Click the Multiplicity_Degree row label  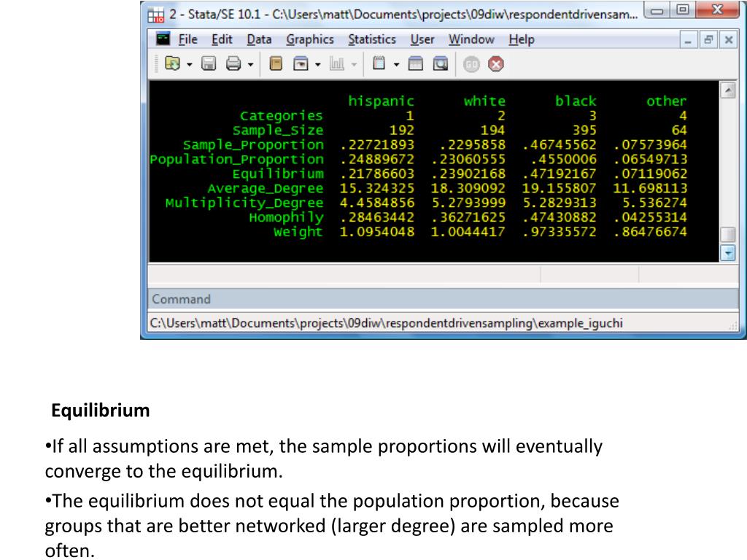pos(244,203)
